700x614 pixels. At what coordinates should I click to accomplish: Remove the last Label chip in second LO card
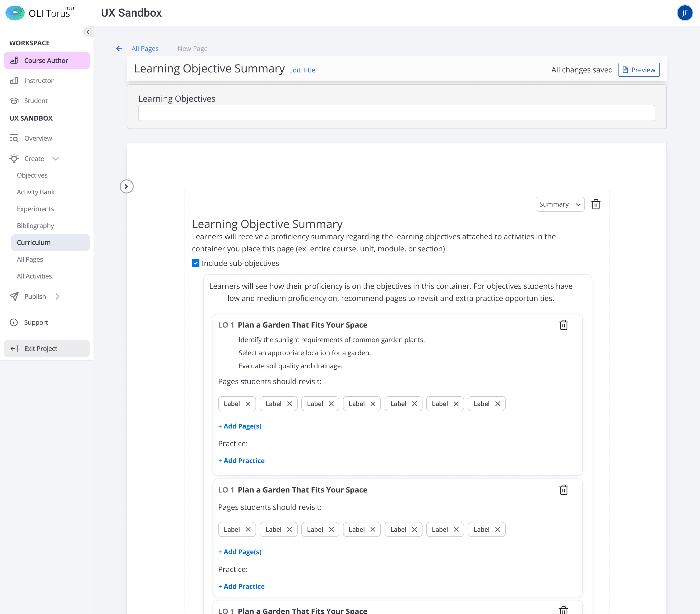[x=498, y=529]
